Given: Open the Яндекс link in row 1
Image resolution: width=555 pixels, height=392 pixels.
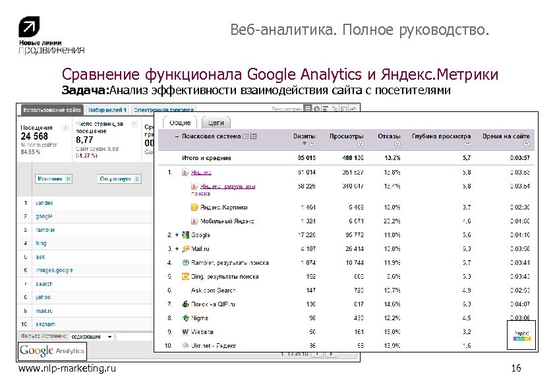Looking at the screenshot, I should coord(201,173).
